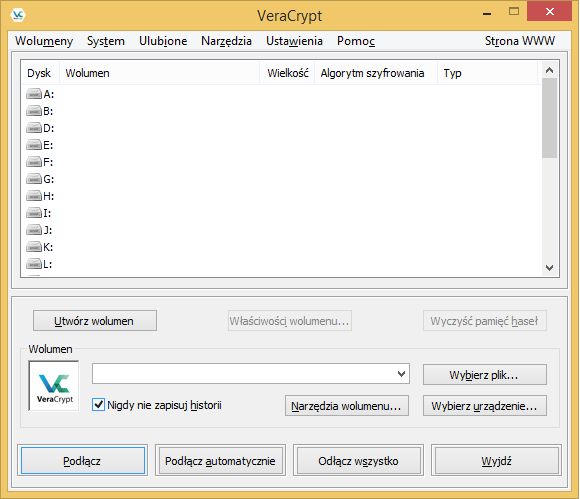Select drive I: icon in list
Image resolution: width=580 pixels, height=499 pixels.
click(x=34, y=213)
